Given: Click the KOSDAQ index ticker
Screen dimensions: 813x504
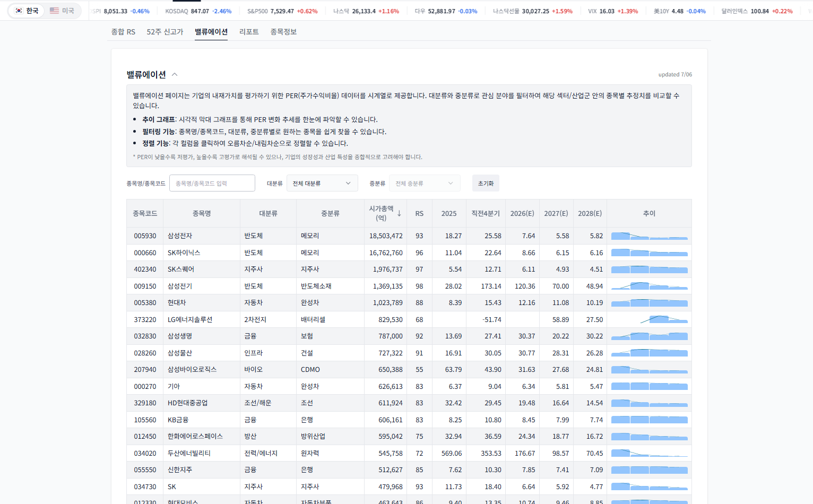Looking at the screenshot, I should point(198,11).
